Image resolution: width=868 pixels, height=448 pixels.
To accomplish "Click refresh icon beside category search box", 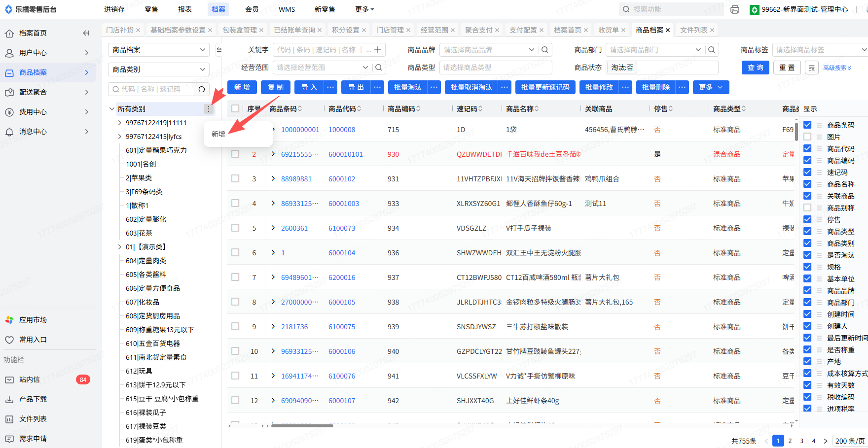I will (x=202, y=89).
